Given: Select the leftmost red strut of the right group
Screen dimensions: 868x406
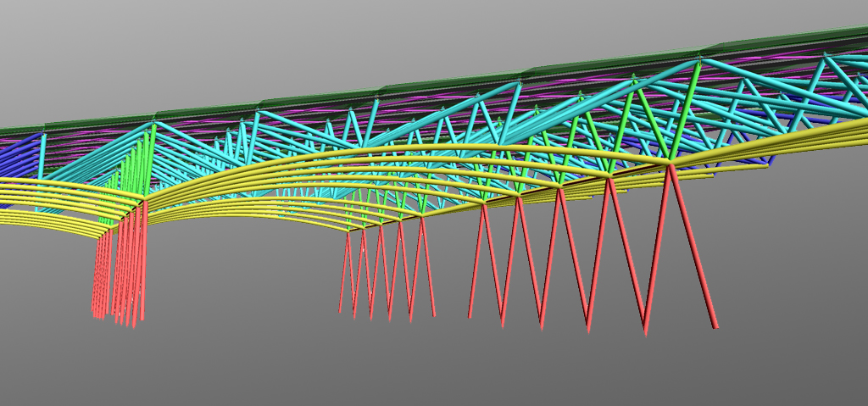Looking at the screenshot, I should (476, 263).
